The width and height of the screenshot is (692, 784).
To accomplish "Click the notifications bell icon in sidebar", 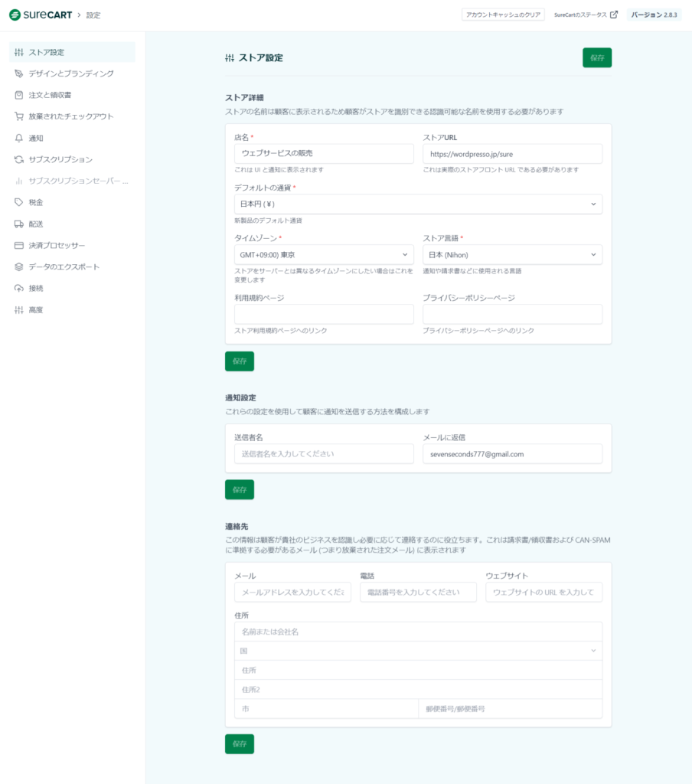I will [19, 138].
